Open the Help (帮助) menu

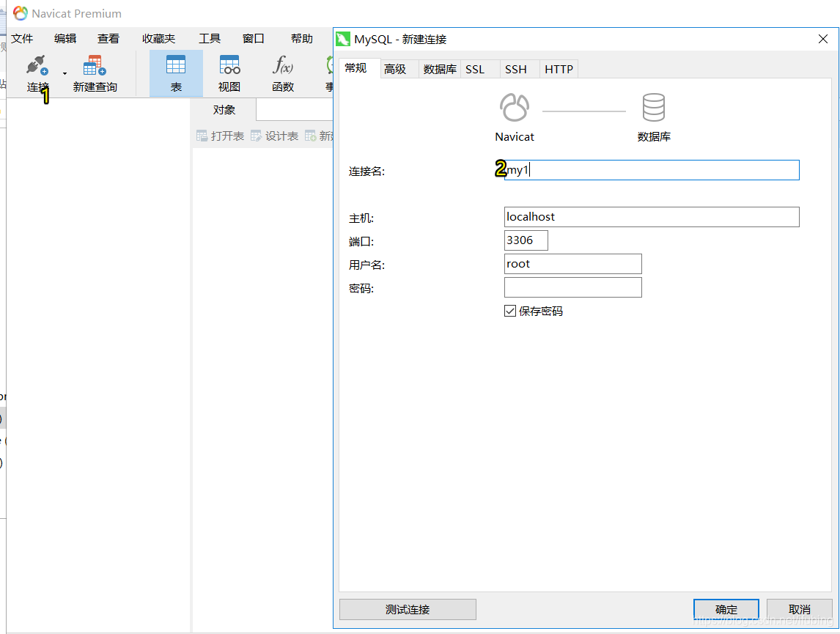click(x=301, y=39)
